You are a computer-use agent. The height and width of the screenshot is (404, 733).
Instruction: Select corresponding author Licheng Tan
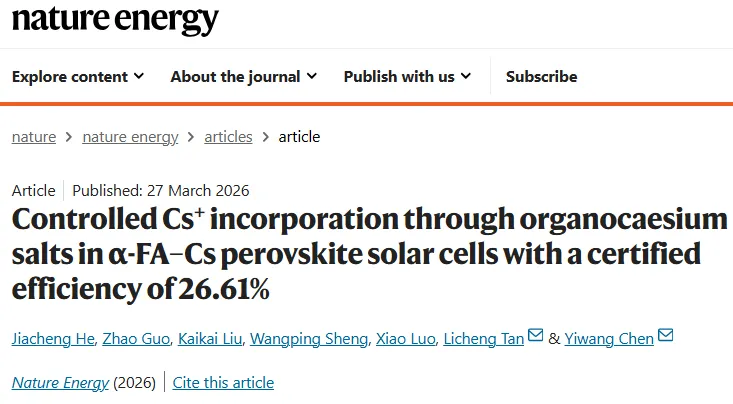pos(485,339)
